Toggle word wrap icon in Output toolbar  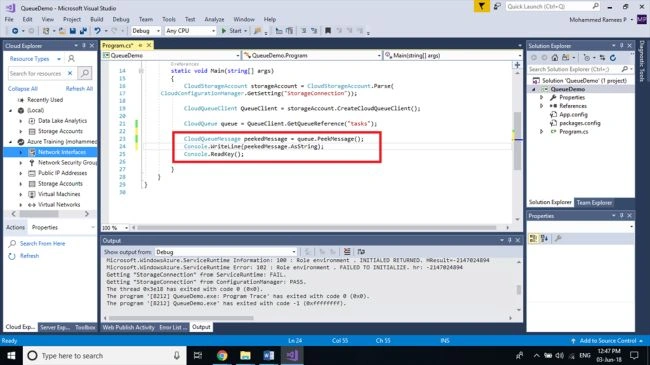361,251
